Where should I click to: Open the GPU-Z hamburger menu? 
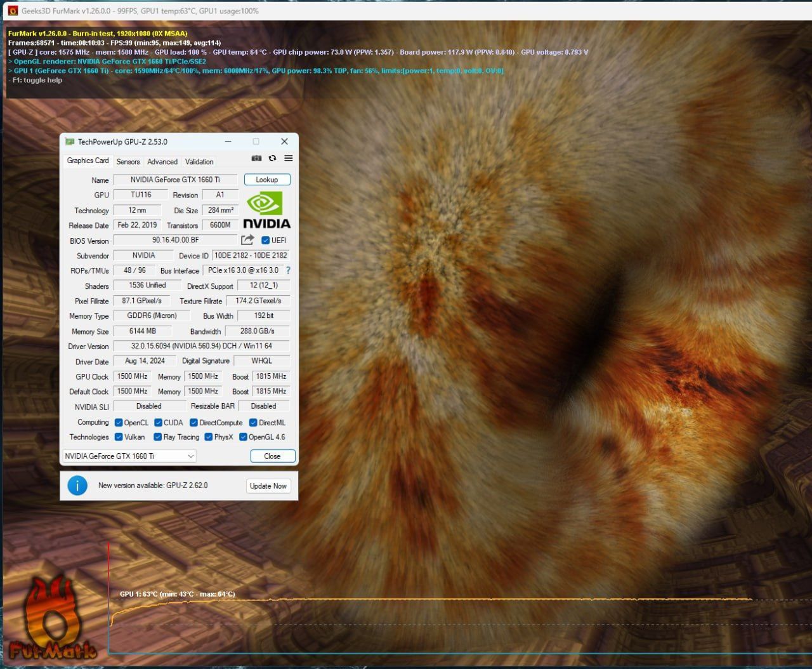(x=288, y=158)
